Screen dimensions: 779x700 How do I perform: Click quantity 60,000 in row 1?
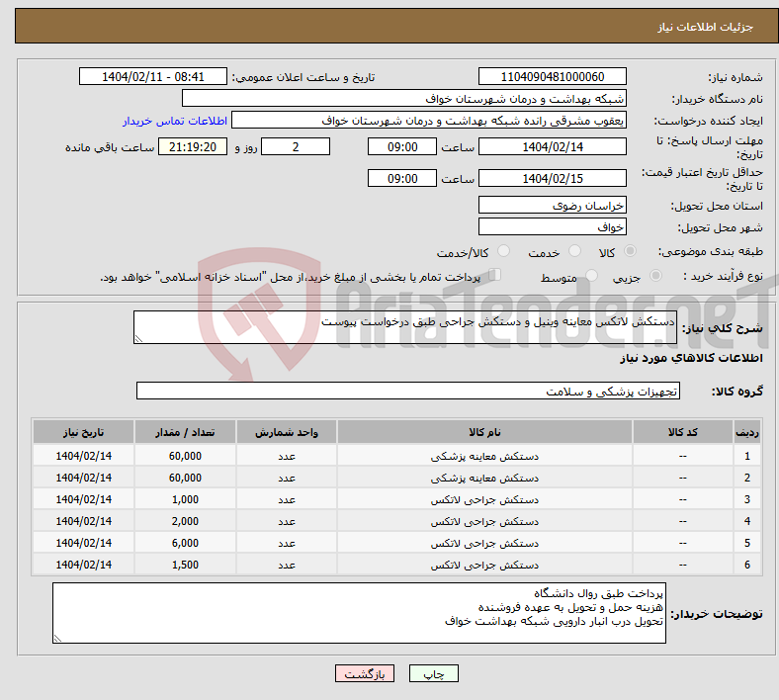coord(185,456)
